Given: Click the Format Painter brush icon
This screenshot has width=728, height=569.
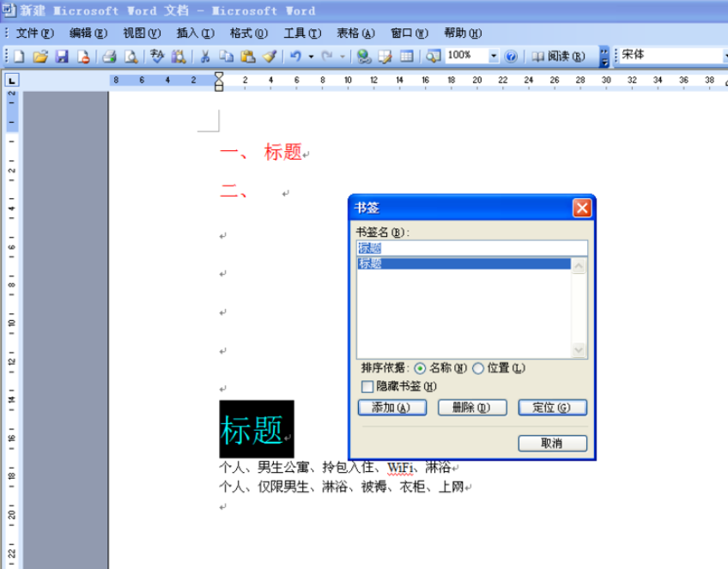Looking at the screenshot, I should click(x=270, y=57).
